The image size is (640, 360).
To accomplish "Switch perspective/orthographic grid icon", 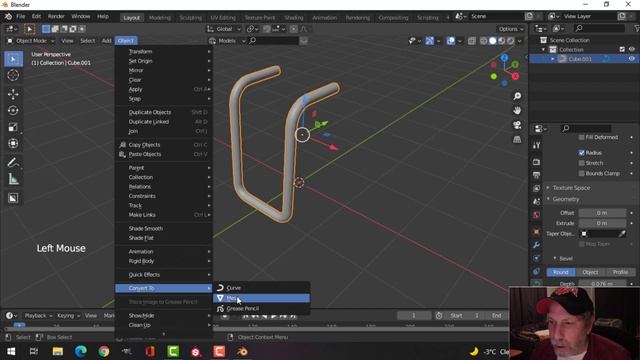I will point(517,140).
